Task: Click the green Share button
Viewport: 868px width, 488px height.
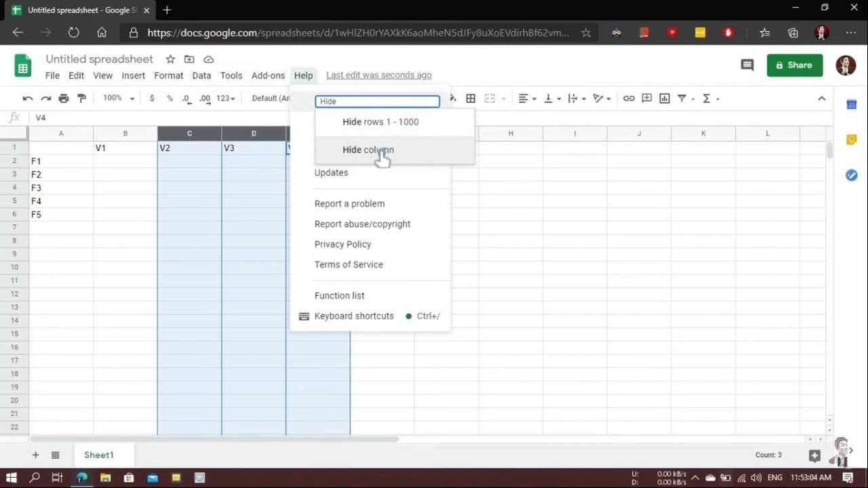Action: point(794,65)
